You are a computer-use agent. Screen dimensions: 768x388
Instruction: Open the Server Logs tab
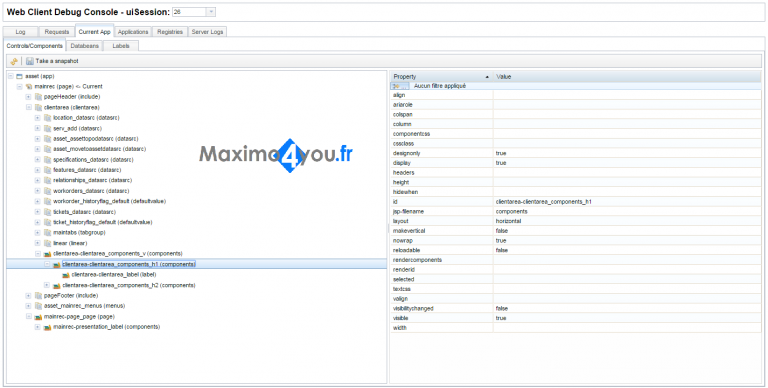(207, 32)
